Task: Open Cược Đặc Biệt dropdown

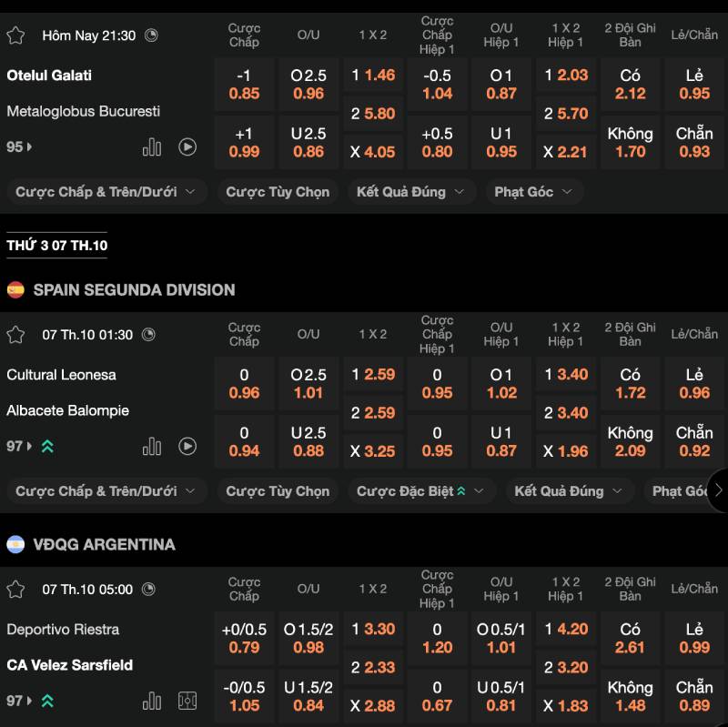Action: tap(411, 491)
